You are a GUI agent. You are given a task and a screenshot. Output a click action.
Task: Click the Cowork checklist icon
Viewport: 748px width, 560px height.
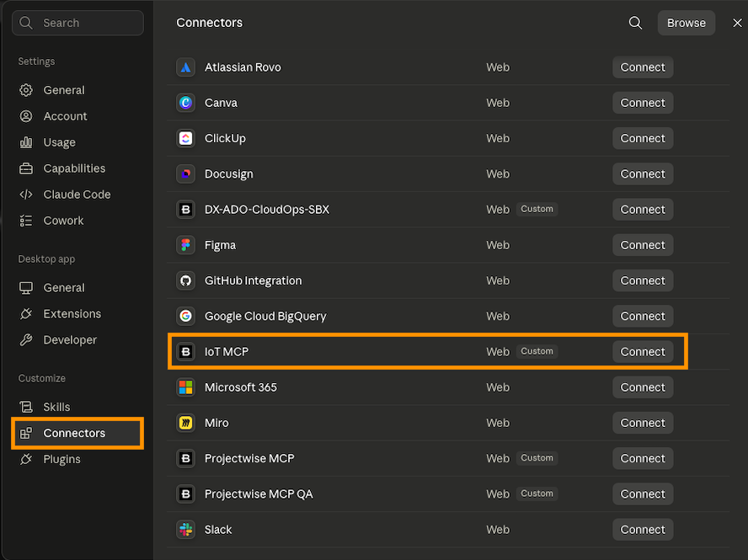coord(26,221)
